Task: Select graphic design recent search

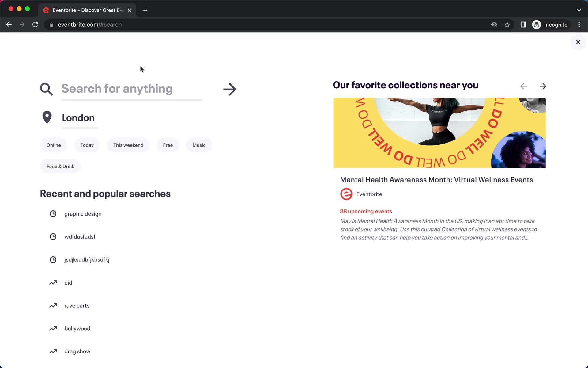Action: pyautogui.click(x=83, y=213)
